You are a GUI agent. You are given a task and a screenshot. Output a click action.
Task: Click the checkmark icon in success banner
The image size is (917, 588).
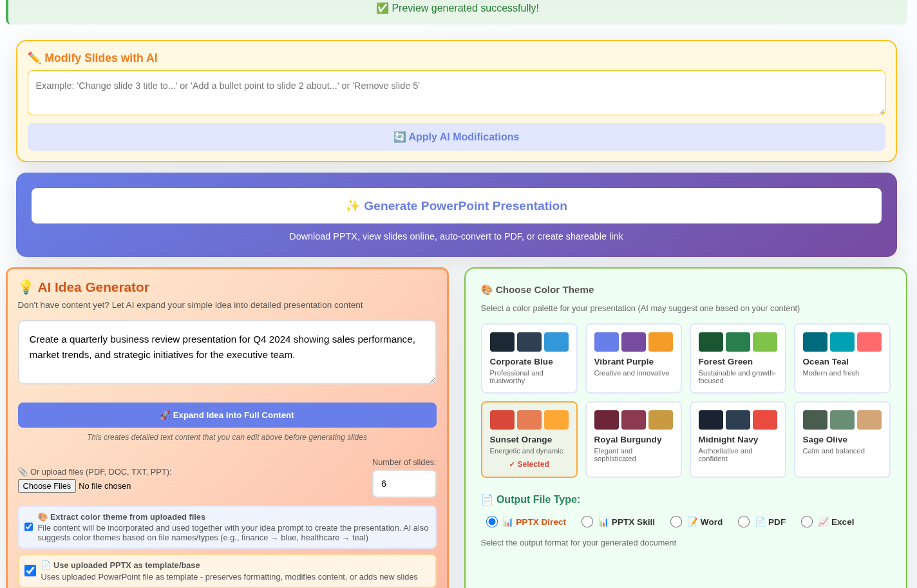(x=383, y=8)
